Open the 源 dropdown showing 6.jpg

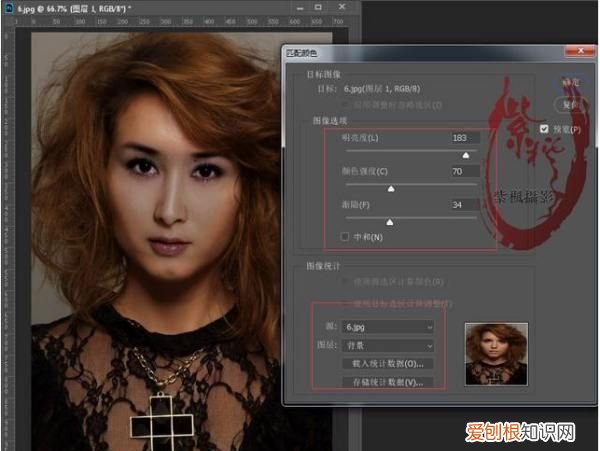(388, 326)
